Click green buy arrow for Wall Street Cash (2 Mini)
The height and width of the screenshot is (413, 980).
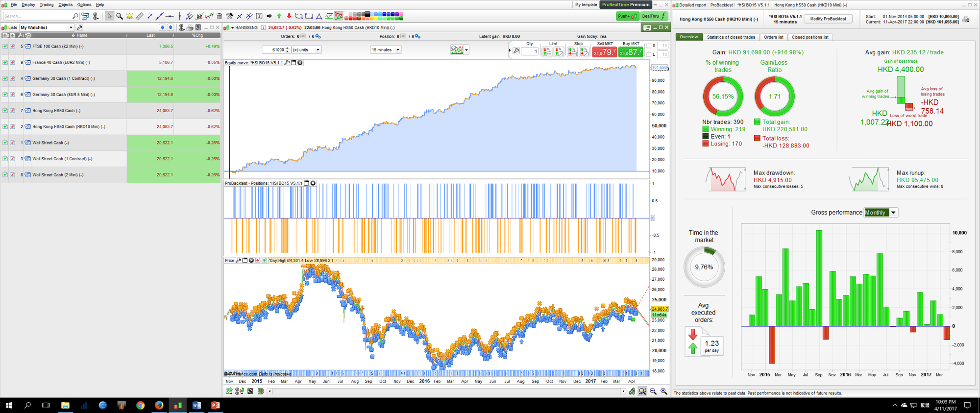pyautogui.click(x=5, y=175)
